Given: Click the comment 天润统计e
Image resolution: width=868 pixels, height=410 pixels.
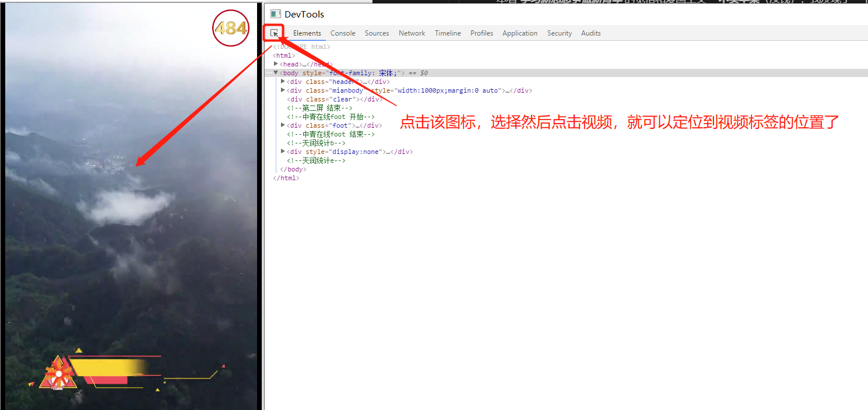Looking at the screenshot, I should 316,160.
